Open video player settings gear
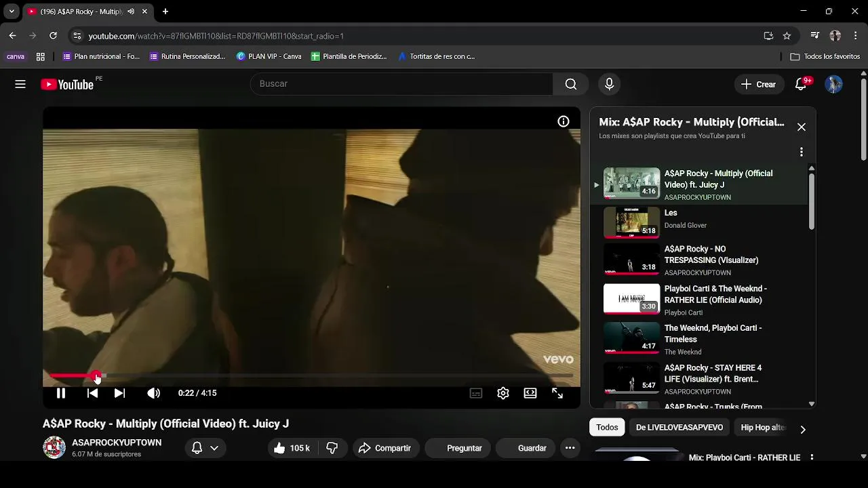Image resolution: width=868 pixels, height=488 pixels. pos(503,393)
